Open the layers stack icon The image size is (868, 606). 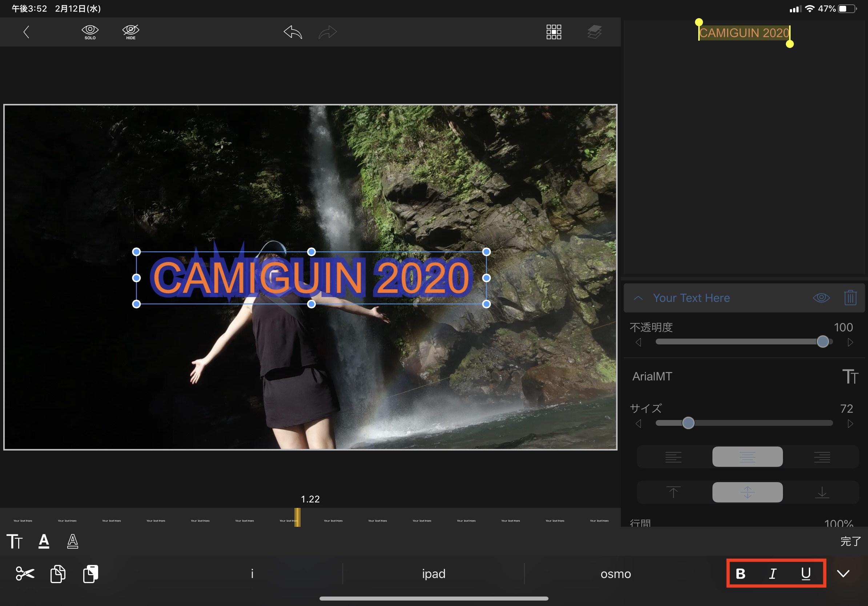(x=594, y=32)
